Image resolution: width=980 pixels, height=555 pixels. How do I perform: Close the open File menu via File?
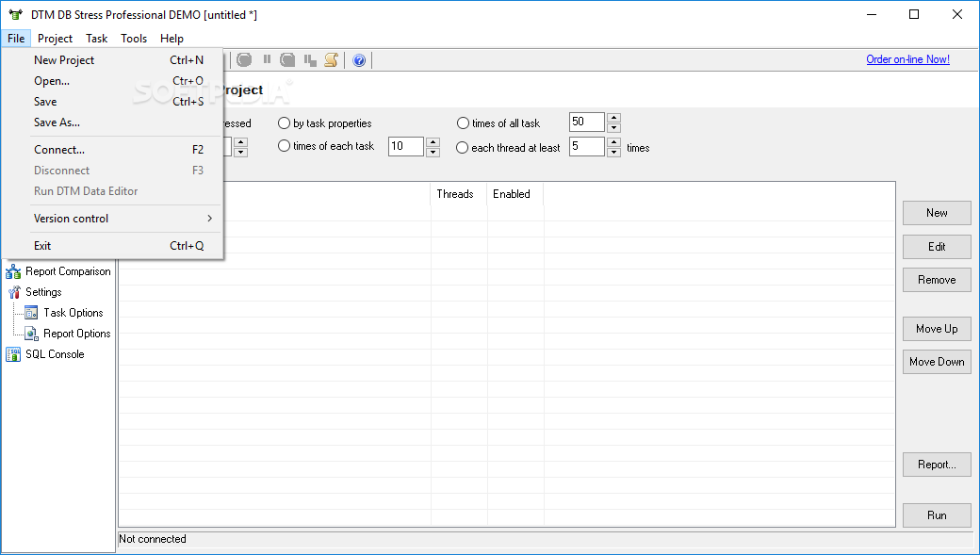(16, 38)
